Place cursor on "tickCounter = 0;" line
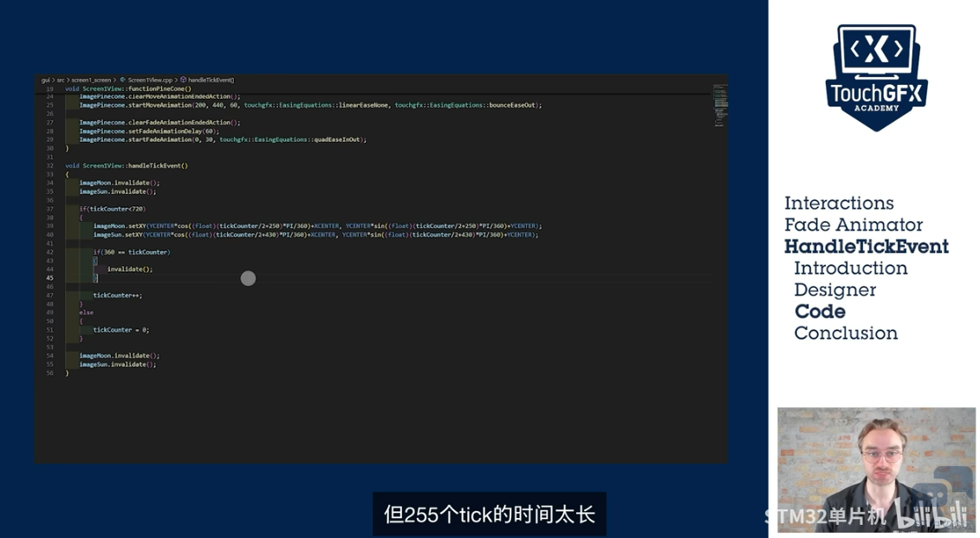 click(x=121, y=330)
